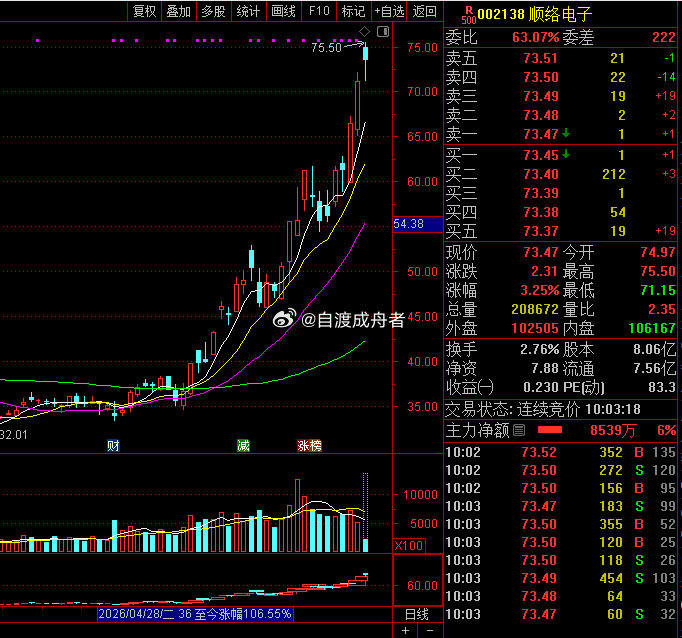This screenshot has height=638, width=682.
Task: Click the date range bar 2026/04/28 至今涨幅
Action: 195,614
